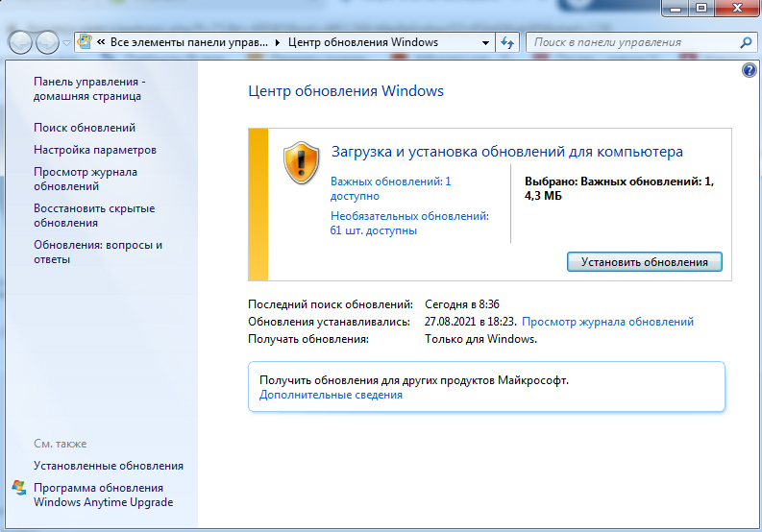Viewport: 762px width, 532px height.
Task: Click the Forward navigation arrow button
Action: (47, 42)
